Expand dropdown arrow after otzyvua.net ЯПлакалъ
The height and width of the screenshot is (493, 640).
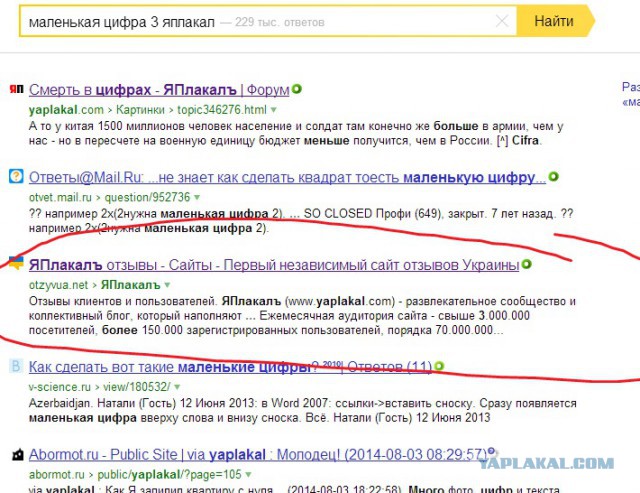(x=167, y=285)
